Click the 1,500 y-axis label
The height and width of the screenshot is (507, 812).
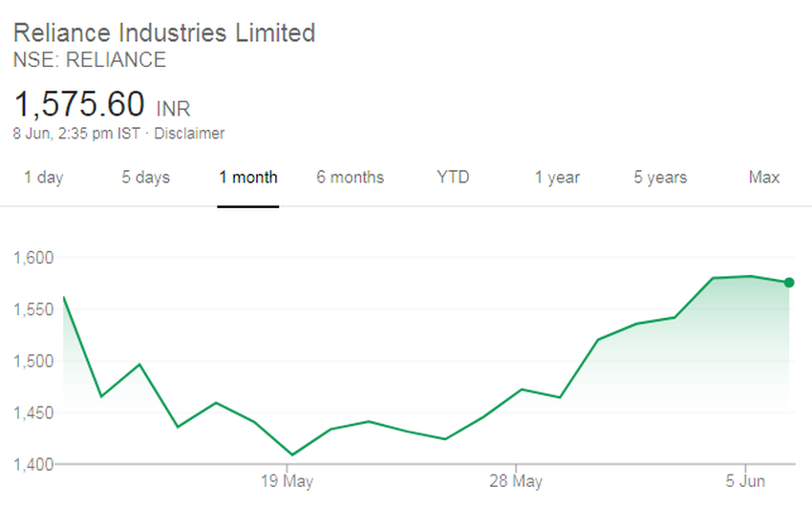pos(33,361)
